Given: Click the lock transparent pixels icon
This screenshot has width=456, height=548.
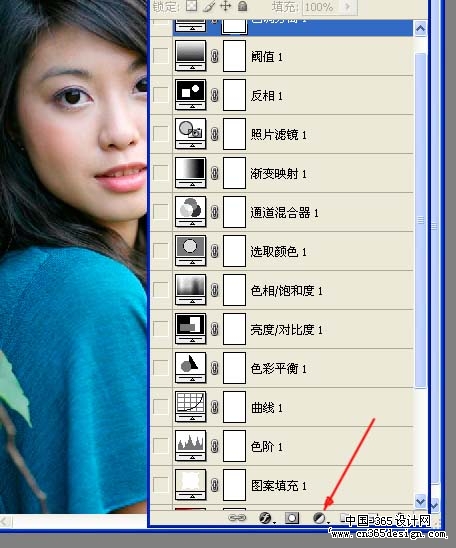Looking at the screenshot, I should pos(191,6).
